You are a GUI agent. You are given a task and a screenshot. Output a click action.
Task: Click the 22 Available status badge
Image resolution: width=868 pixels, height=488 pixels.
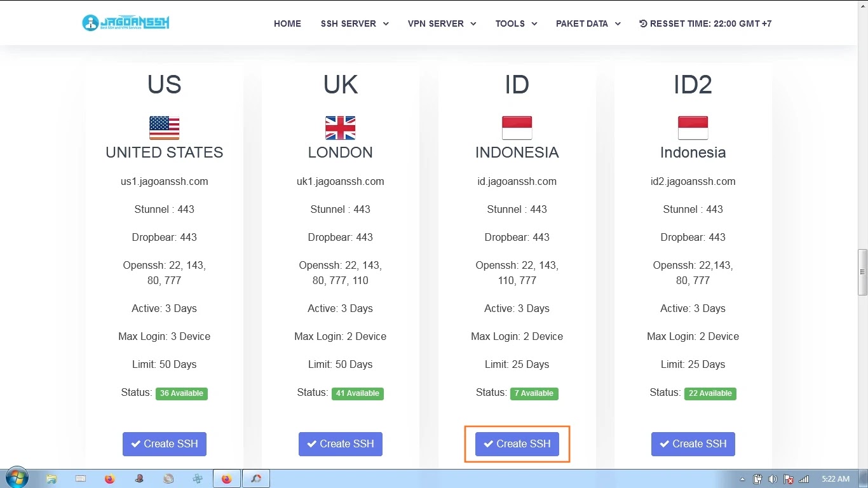(x=710, y=393)
